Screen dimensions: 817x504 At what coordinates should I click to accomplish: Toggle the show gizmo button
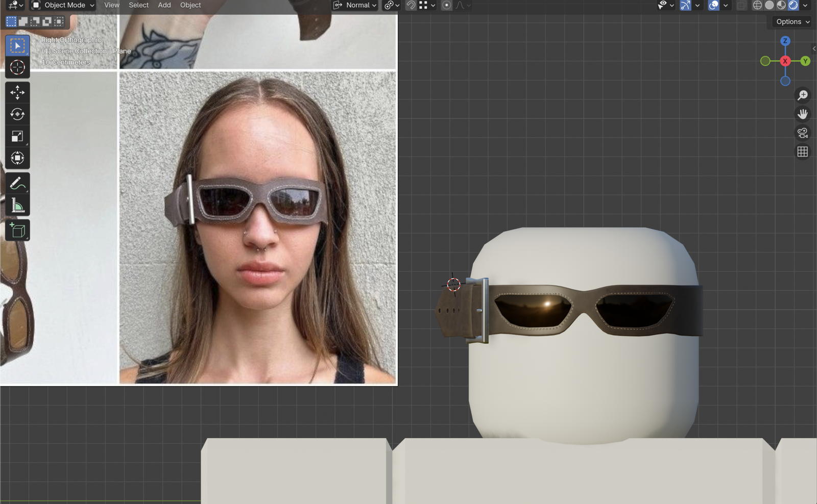pos(685,5)
